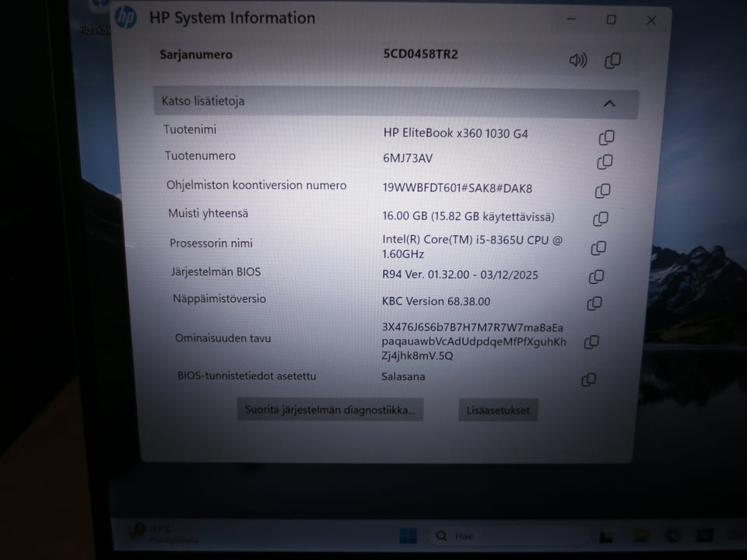Click the text KBC Version 68.38.00
The image size is (747, 560).
tap(436, 302)
